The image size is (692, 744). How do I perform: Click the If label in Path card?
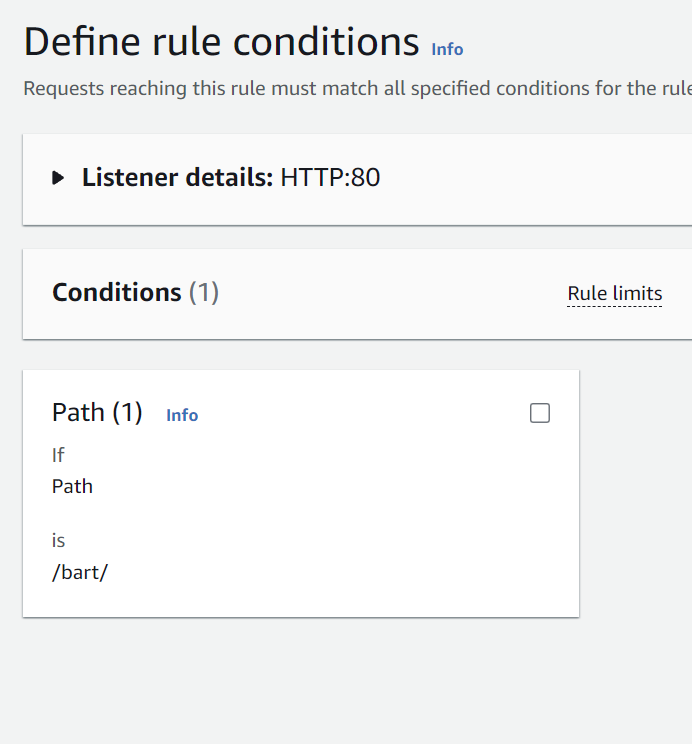point(58,455)
